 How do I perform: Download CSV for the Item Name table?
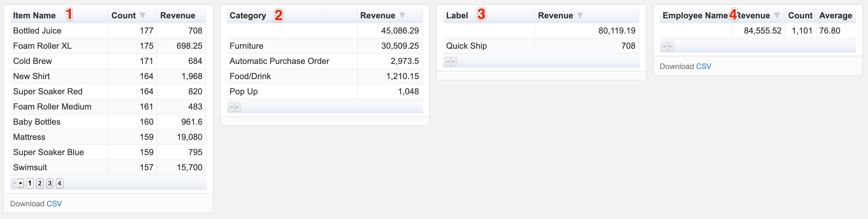[54, 204]
